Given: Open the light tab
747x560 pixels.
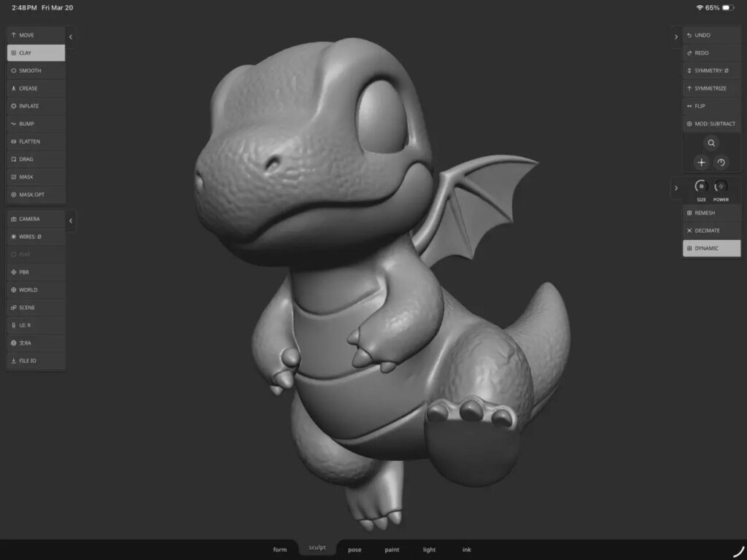Looking at the screenshot, I should pos(429,549).
